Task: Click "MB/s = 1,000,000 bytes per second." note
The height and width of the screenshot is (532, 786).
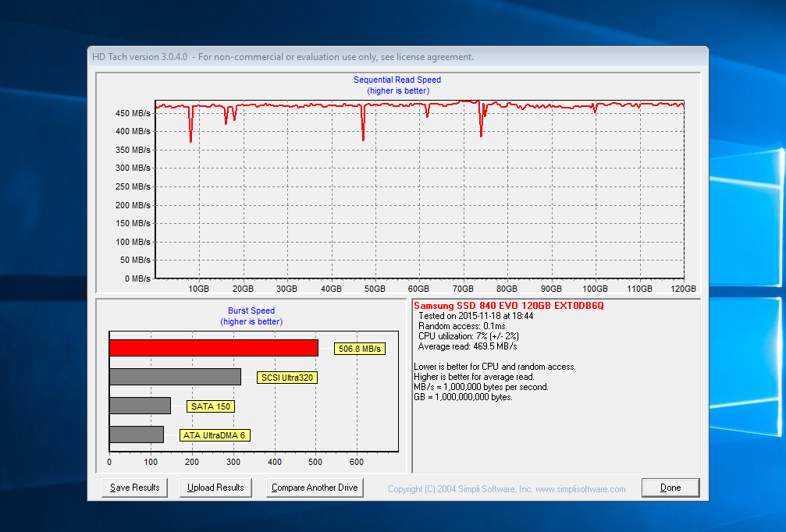Action: click(x=482, y=387)
